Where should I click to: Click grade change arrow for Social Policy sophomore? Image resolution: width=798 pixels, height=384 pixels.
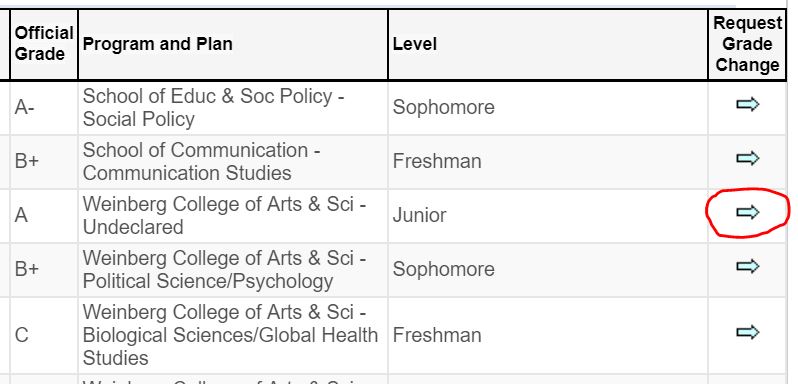[747, 105]
